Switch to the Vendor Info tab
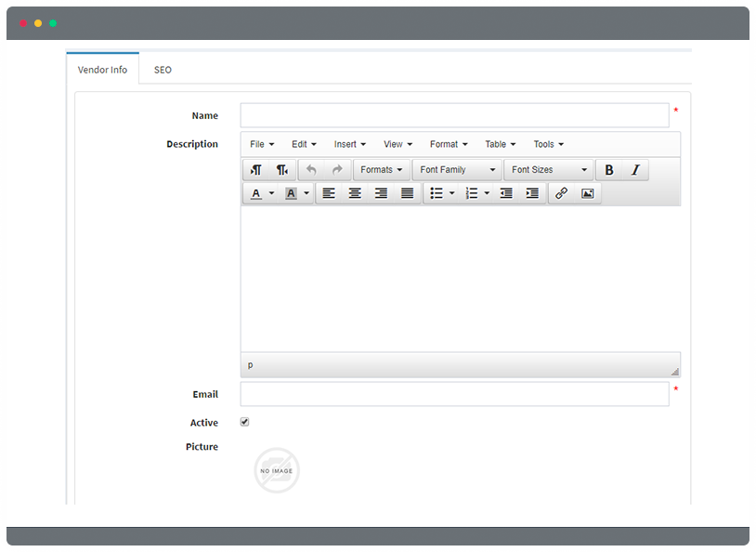Screen dimensions: 756x552 pyautogui.click(x=103, y=70)
